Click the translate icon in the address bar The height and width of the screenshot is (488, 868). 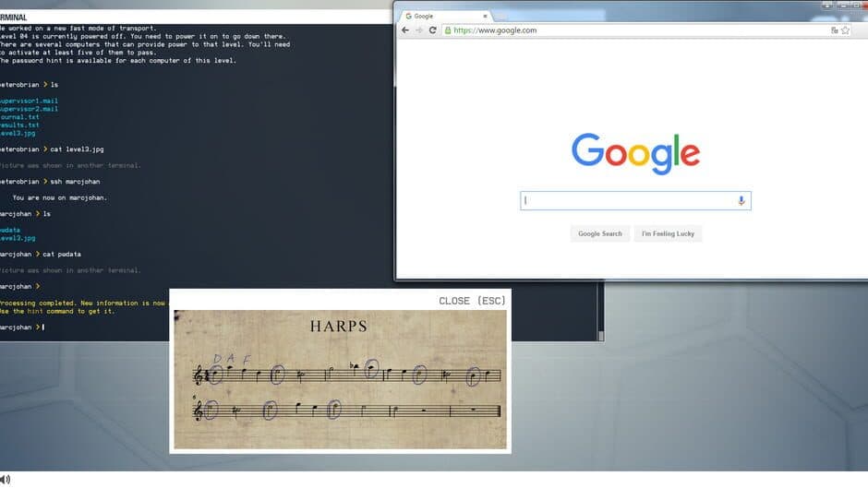tap(834, 30)
